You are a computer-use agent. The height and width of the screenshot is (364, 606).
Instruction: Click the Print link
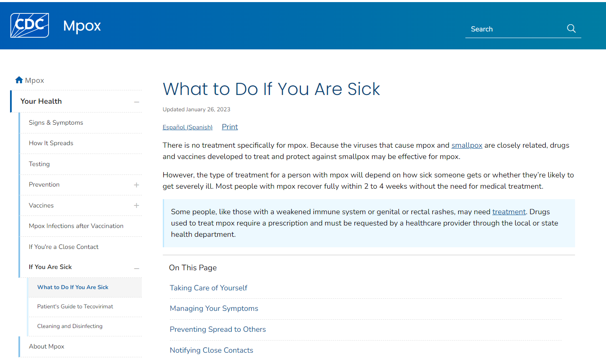(229, 127)
